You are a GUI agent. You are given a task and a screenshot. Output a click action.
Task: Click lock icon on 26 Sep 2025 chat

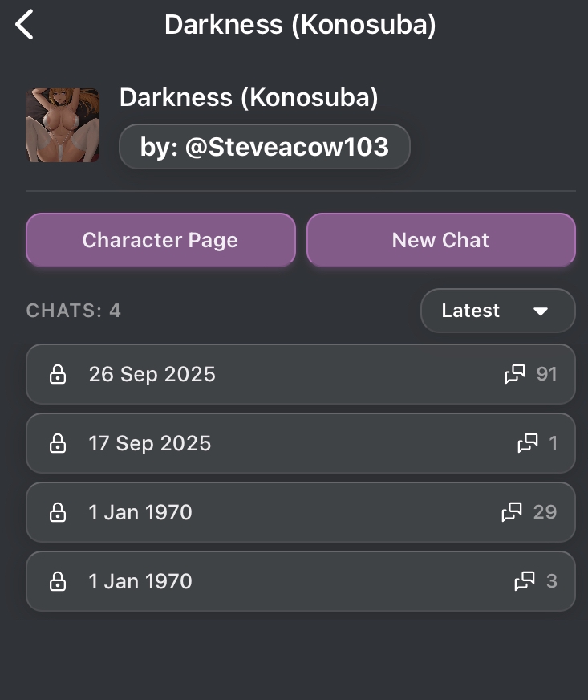pos(58,374)
